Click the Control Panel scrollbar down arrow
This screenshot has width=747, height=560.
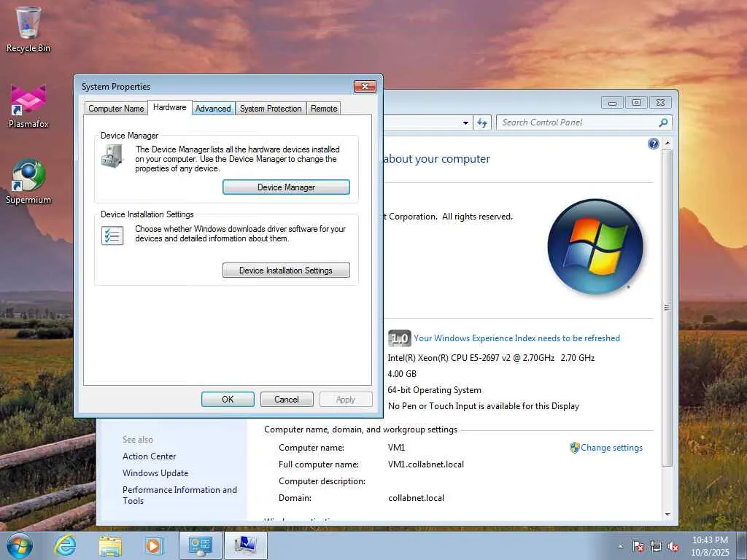pos(667,515)
